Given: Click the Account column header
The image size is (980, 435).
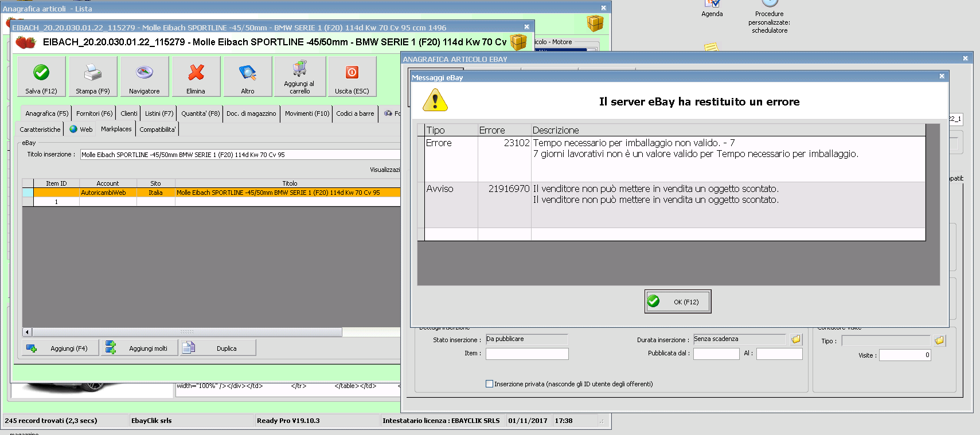Looking at the screenshot, I should coord(108,183).
